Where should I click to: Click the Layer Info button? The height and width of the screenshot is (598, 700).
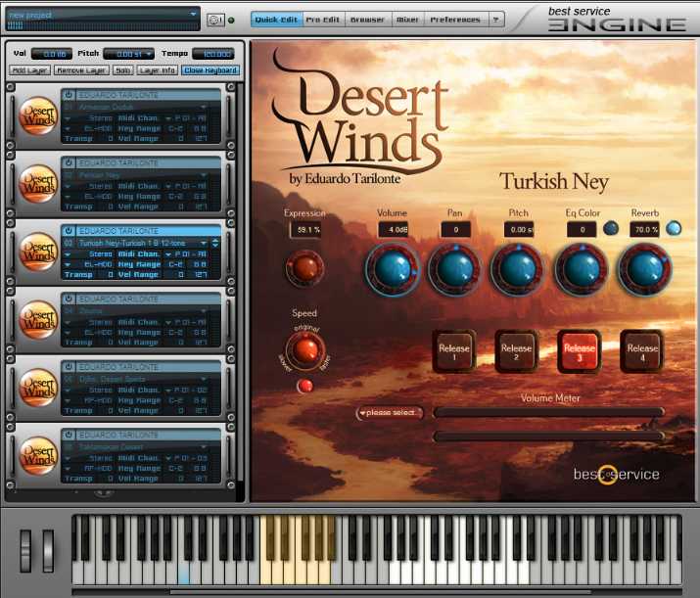[158, 70]
